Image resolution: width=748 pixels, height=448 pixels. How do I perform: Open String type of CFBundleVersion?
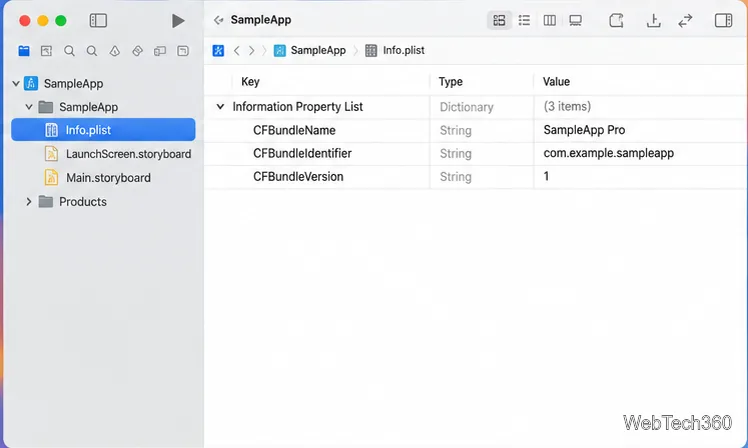pos(456,177)
